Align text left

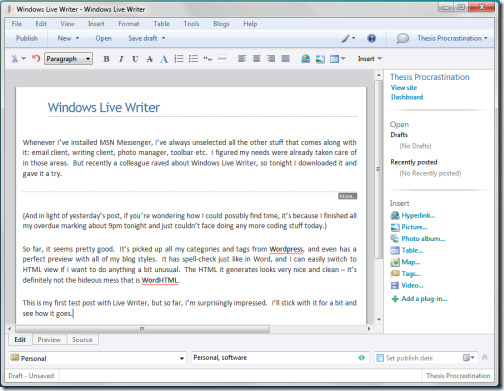tap(242, 59)
